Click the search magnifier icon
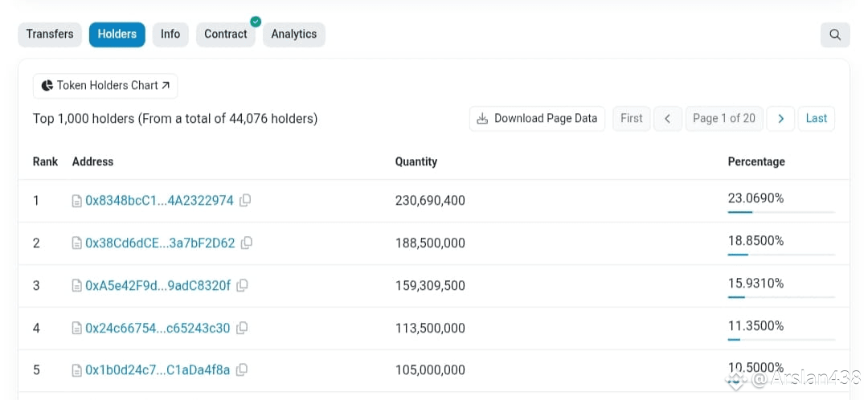868x400 pixels. click(835, 35)
